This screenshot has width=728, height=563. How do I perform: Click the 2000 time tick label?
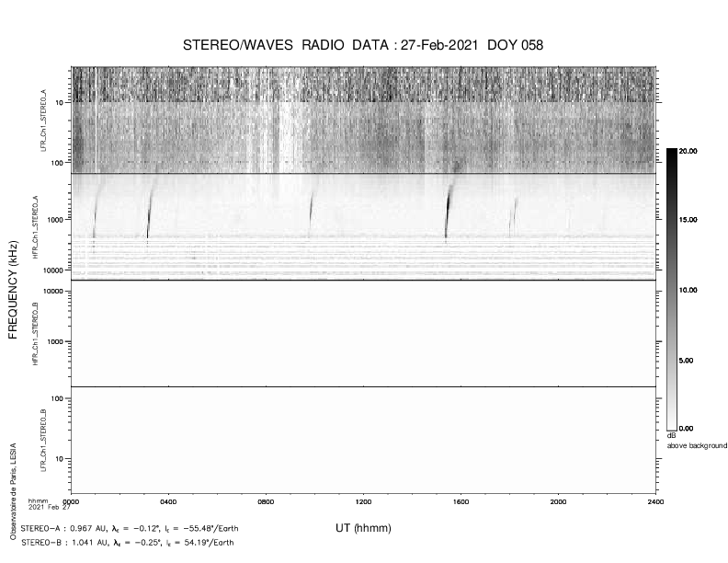click(x=558, y=501)
